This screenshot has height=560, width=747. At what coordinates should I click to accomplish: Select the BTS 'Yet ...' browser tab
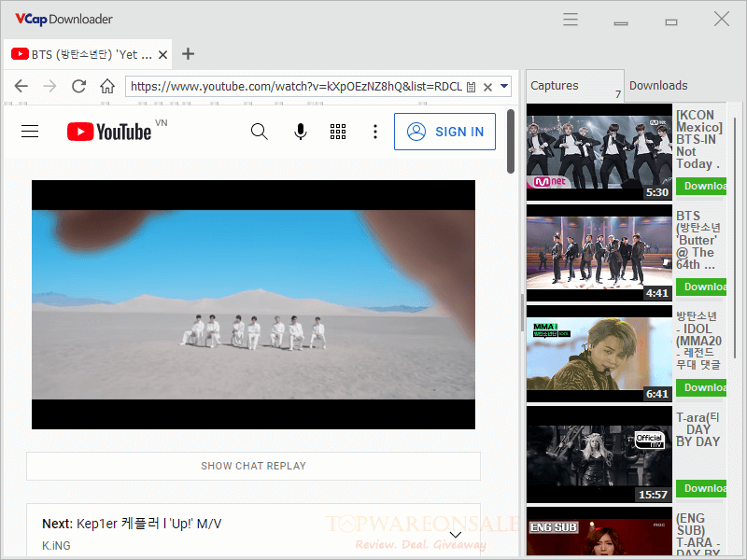click(x=88, y=55)
